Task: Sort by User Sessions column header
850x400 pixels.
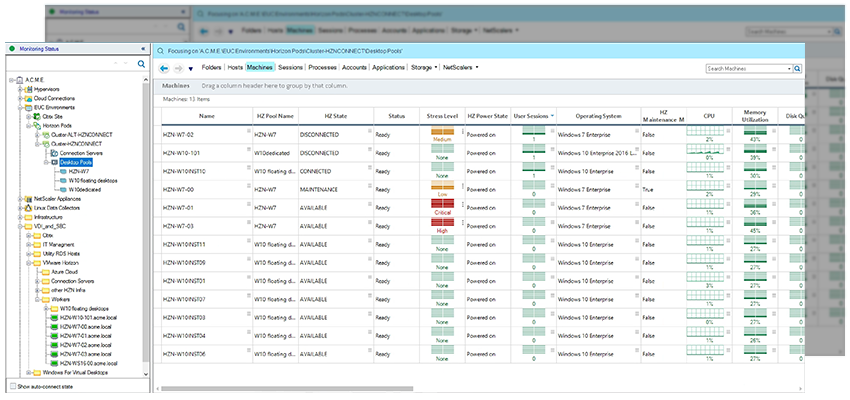Action: click(x=533, y=116)
